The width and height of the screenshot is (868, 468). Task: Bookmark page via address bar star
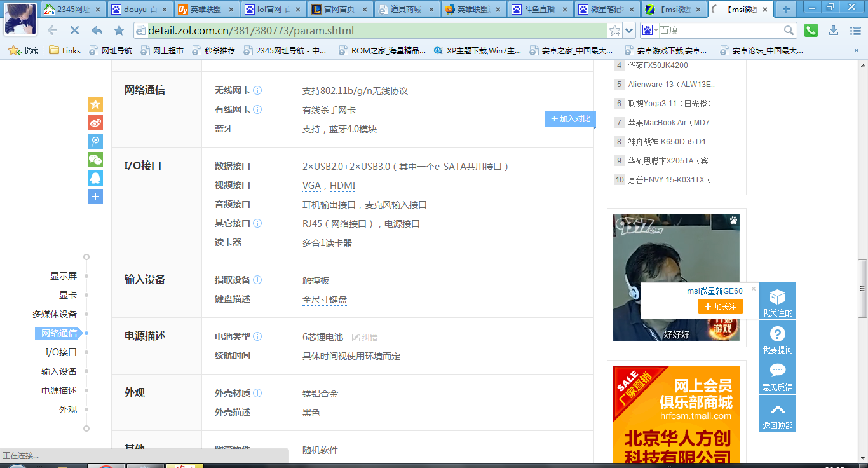pyautogui.click(x=614, y=31)
